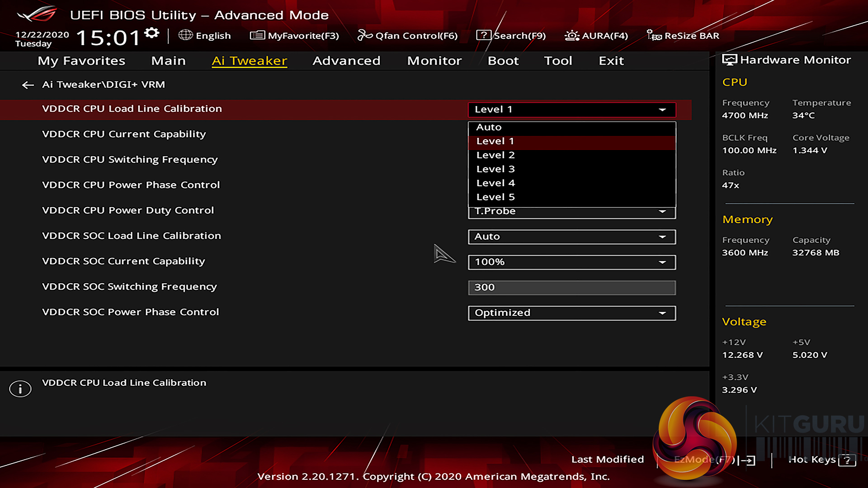Viewport: 868px width, 488px height.
Task: Open MyFavorite(F3) from the top toolbar
Action: click(294, 35)
